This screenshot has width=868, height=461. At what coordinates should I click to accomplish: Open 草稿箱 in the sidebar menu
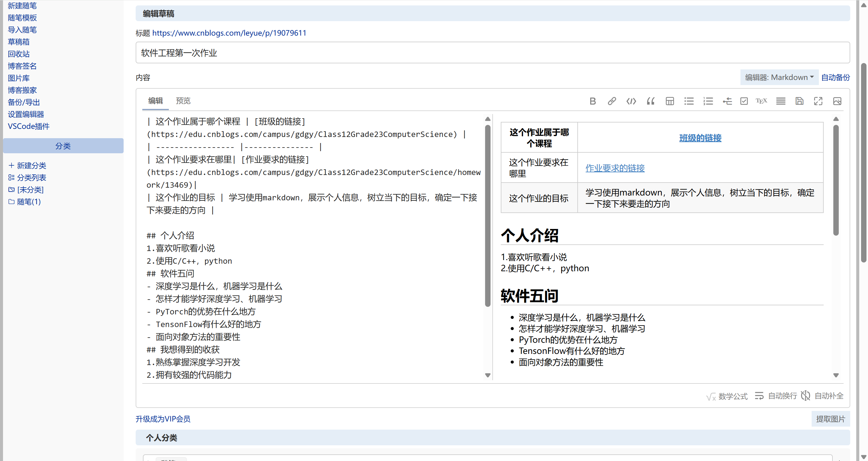coord(18,42)
